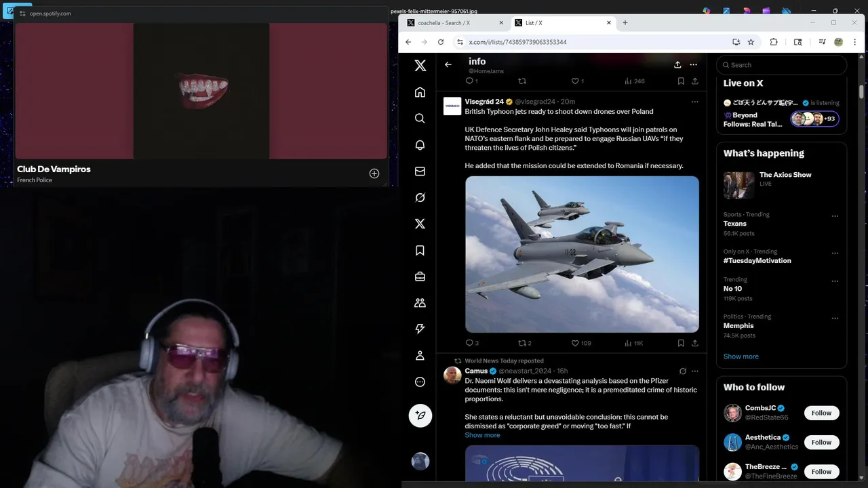The width and height of the screenshot is (868, 488).
Task: Open Profile icon in X sidebar
Action: [x=420, y=355]
